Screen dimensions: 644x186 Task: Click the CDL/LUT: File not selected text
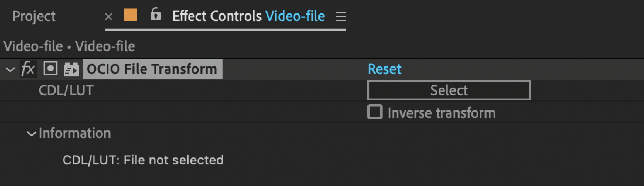click(143, 160)
